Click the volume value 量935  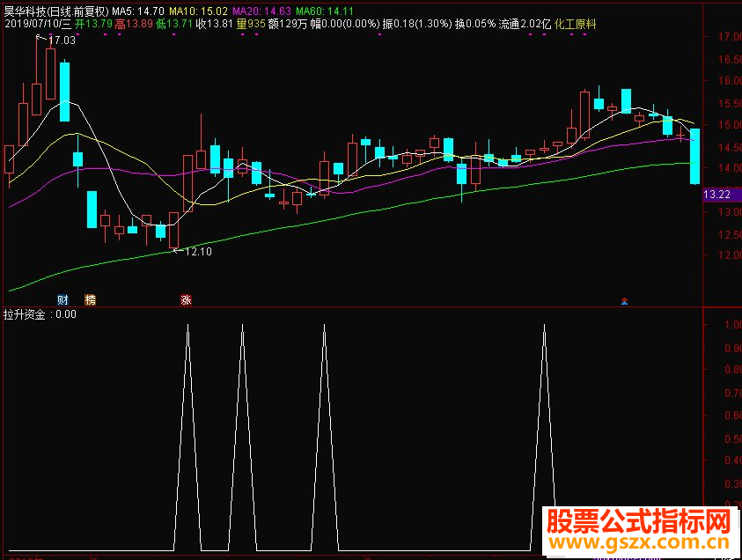click(251, 24)
